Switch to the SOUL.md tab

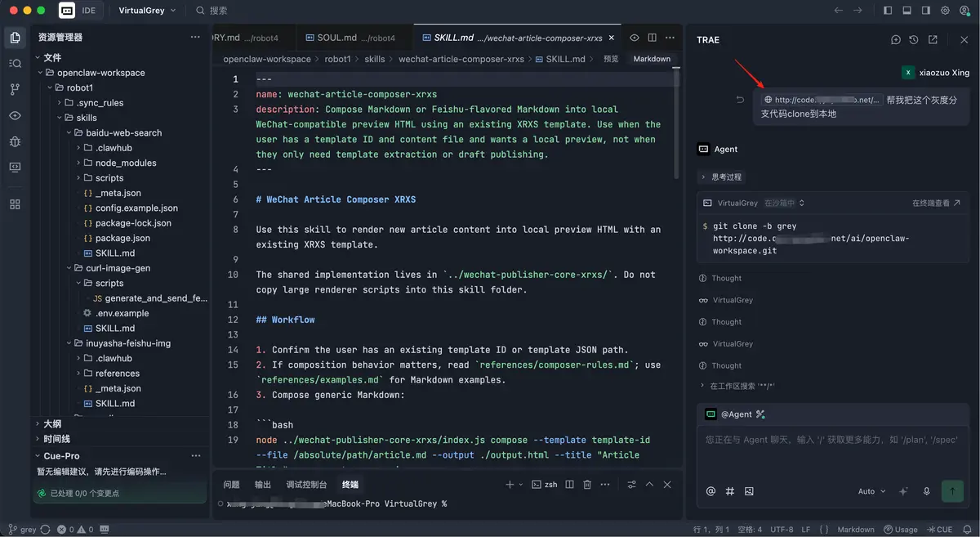click(x=354, y=38)
